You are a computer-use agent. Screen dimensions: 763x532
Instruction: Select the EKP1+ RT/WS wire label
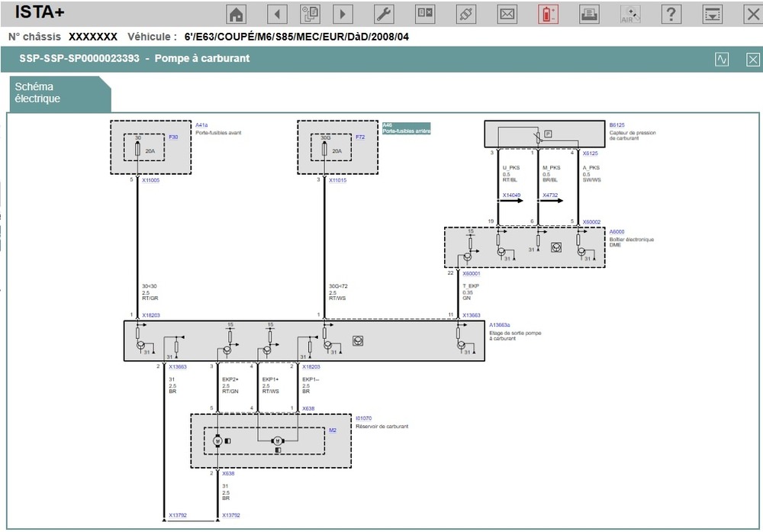pos(271,385)
